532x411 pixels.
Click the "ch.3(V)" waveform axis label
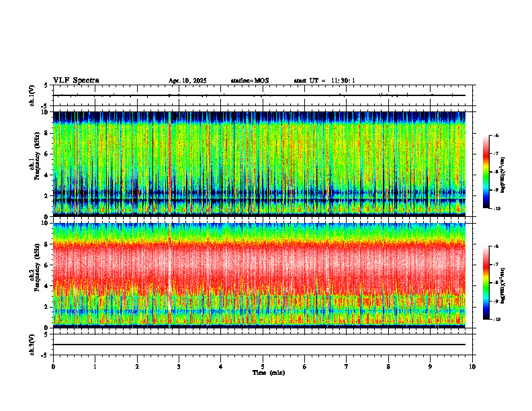click(32, 345)
